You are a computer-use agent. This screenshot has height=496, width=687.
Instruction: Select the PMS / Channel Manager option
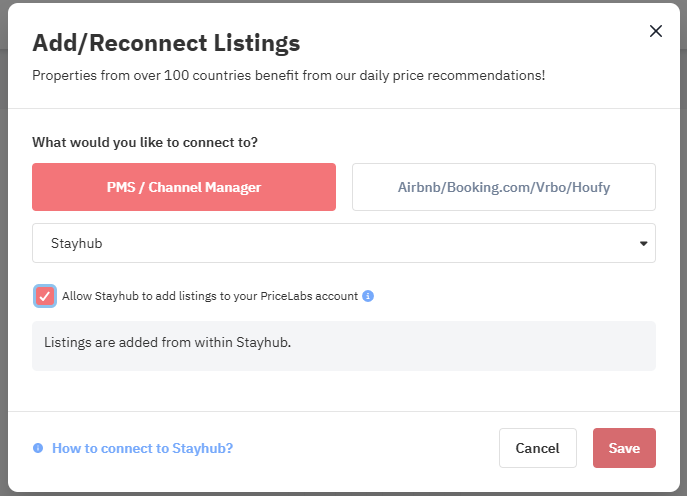184,187
